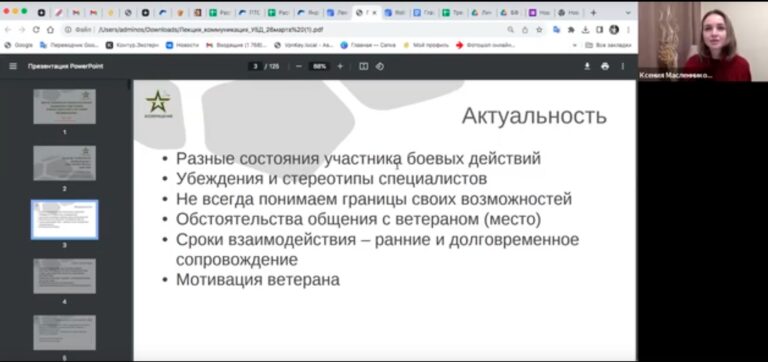The image size is (768, 362).
Task: Open the Мой профиль bookmark
Action: (x=426, y=45)
